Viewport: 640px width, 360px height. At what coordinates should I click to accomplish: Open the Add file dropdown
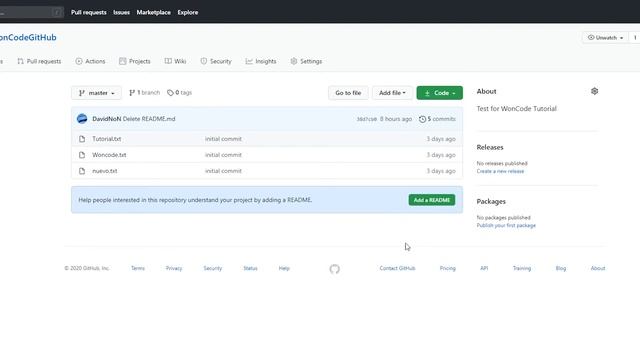[x=392, y=93]
